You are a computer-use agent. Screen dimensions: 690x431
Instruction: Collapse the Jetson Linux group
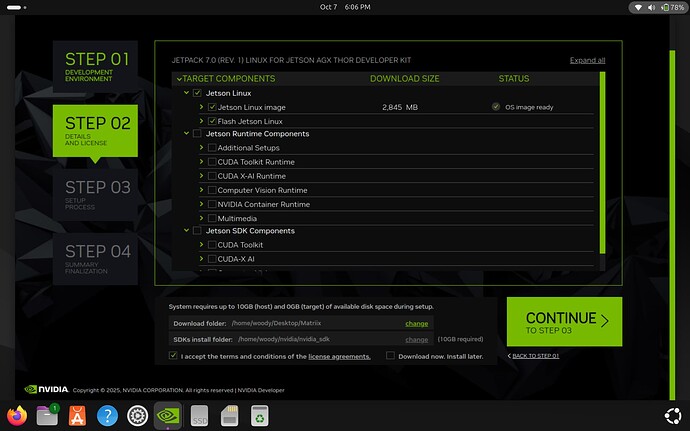[186, 92]
